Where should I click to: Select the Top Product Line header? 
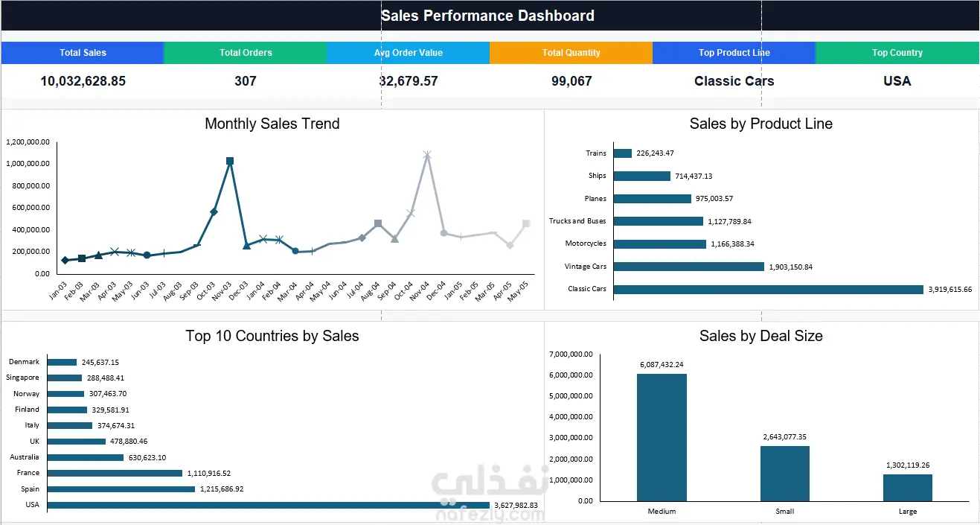(734, 53)
